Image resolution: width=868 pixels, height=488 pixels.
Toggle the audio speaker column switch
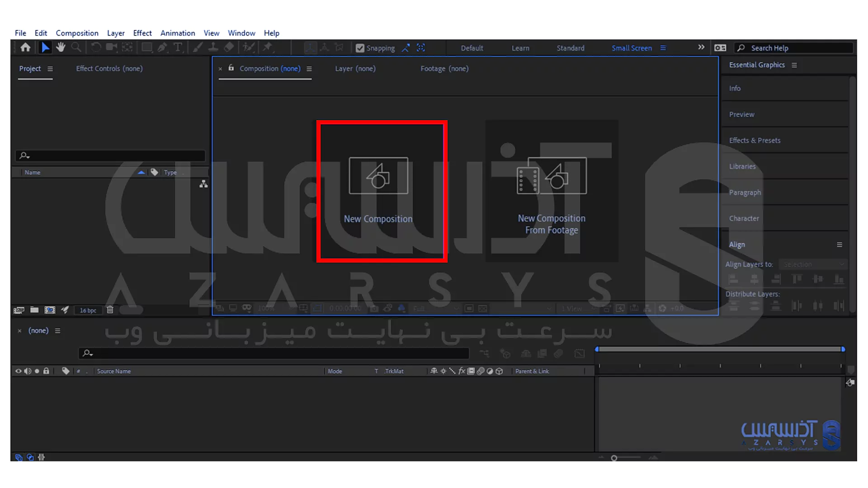(28, 371)
